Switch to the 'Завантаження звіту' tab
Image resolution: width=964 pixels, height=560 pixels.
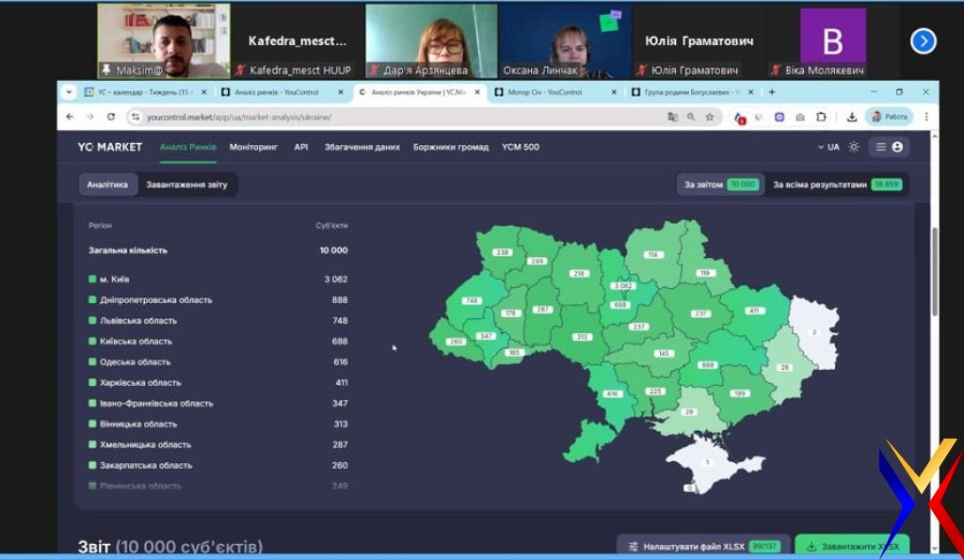(186, 184)
